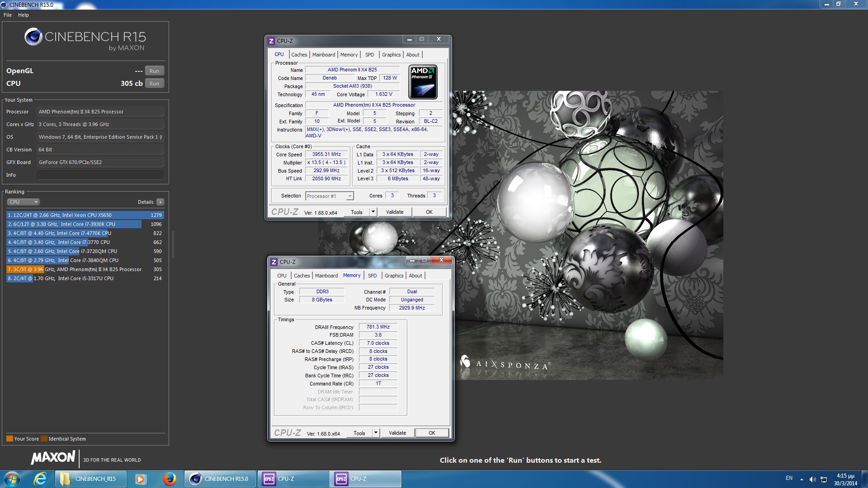
Task: Click the volume speaker tray icon
Action: 812,479
